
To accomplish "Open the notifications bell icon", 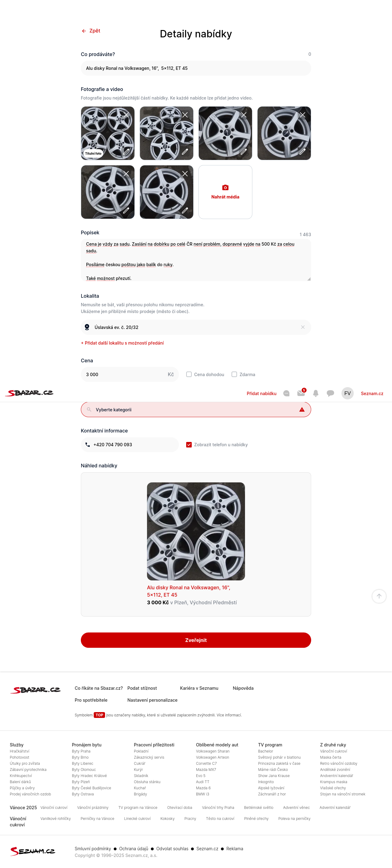I will click(x=315, y=393).
